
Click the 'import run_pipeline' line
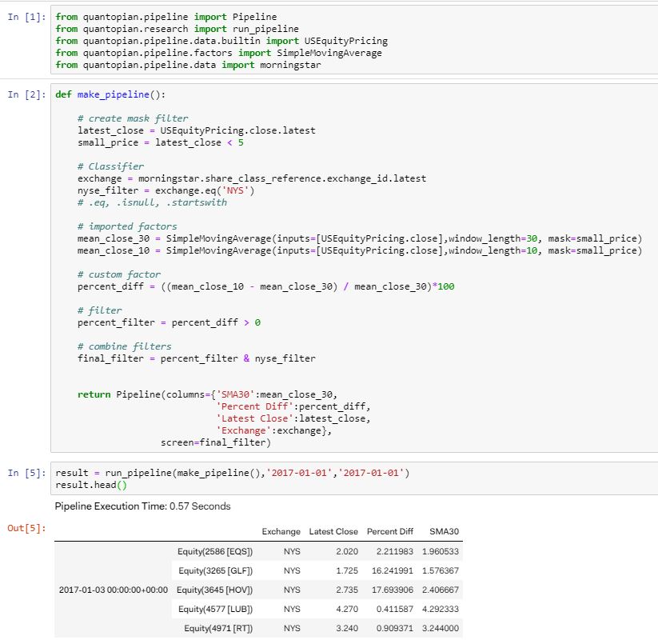point(177,29)
